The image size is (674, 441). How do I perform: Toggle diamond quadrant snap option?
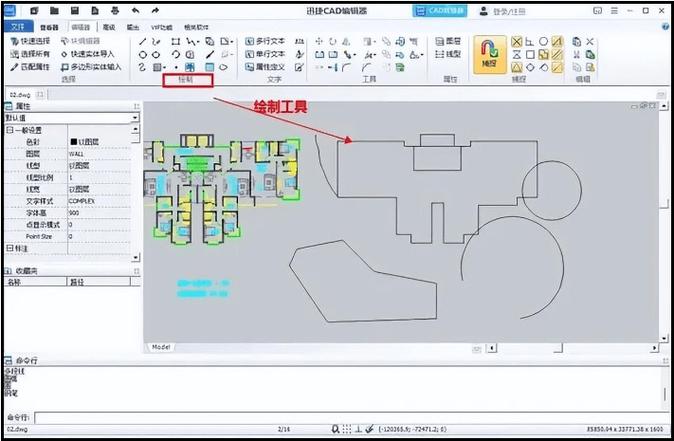pos(530,67)
